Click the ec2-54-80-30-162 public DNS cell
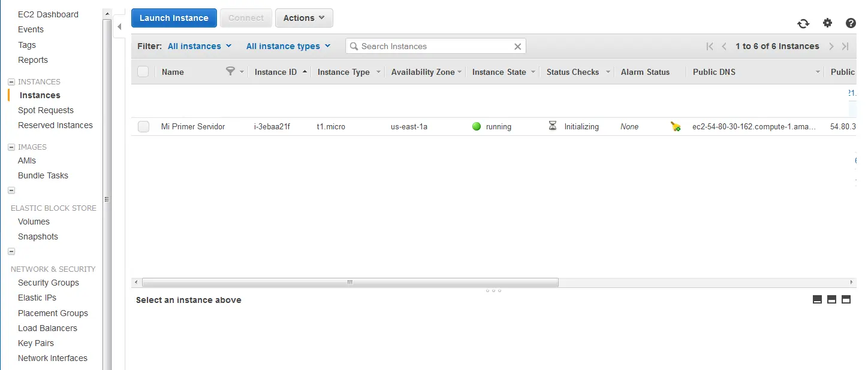 point(754,126)
